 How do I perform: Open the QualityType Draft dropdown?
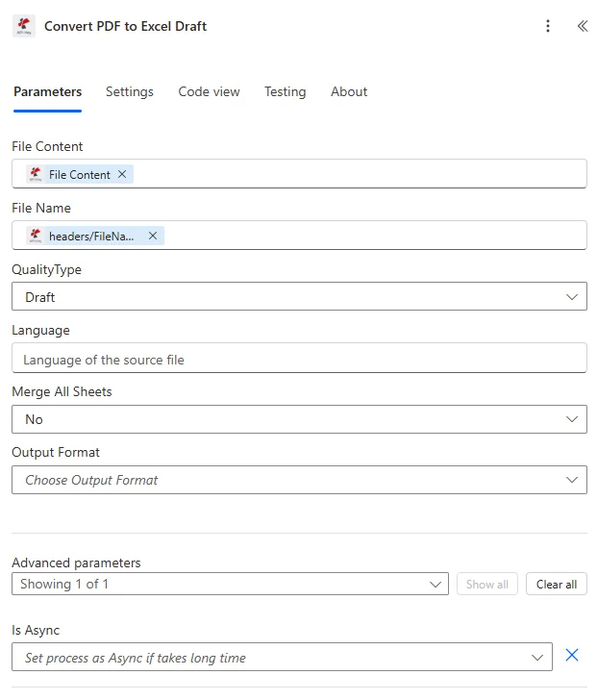[299, 296]
